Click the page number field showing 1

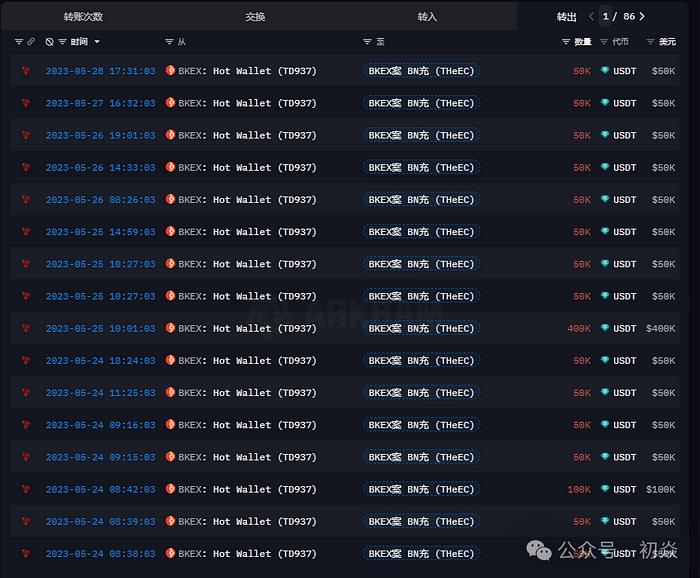[x=605, y=17]
